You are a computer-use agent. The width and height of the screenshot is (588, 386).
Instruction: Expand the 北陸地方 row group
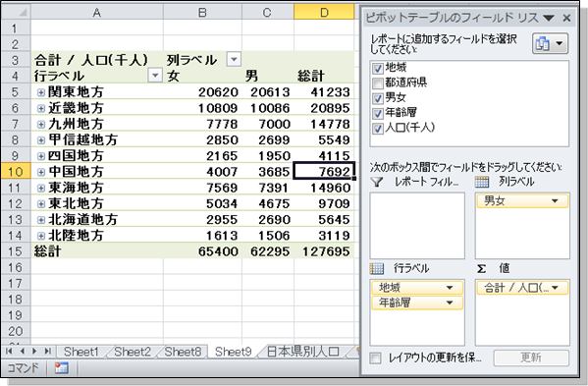pos(41,236)
